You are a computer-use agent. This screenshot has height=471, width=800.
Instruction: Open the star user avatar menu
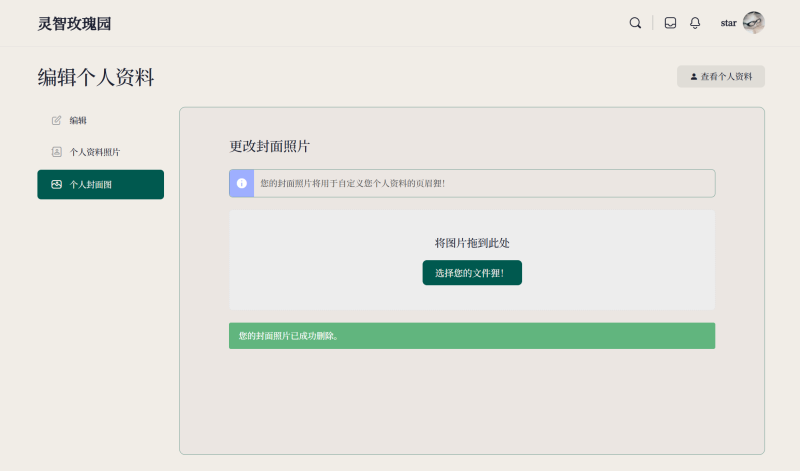pyautogui.click(x=753, y=23)
